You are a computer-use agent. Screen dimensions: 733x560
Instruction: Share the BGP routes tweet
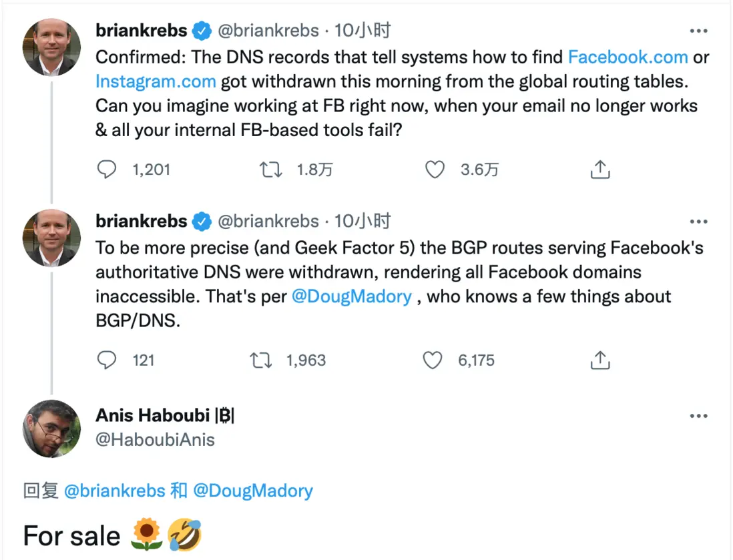pyautogui.click(x=600, y=360)
